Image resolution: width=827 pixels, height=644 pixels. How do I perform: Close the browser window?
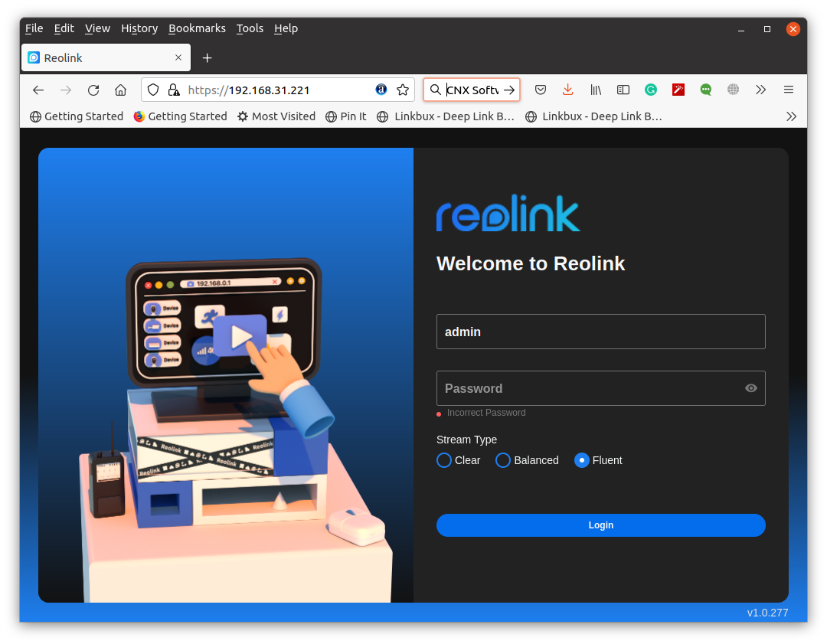coord(793,29)
